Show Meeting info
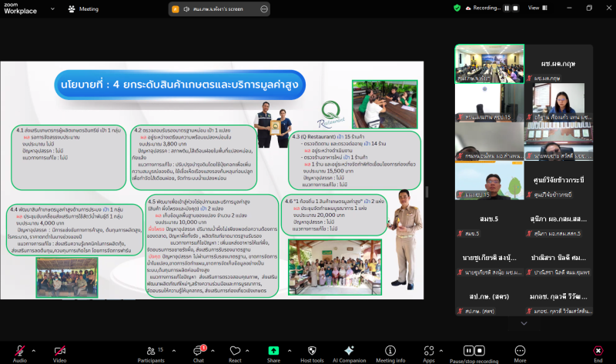 [x=390, y=349]
